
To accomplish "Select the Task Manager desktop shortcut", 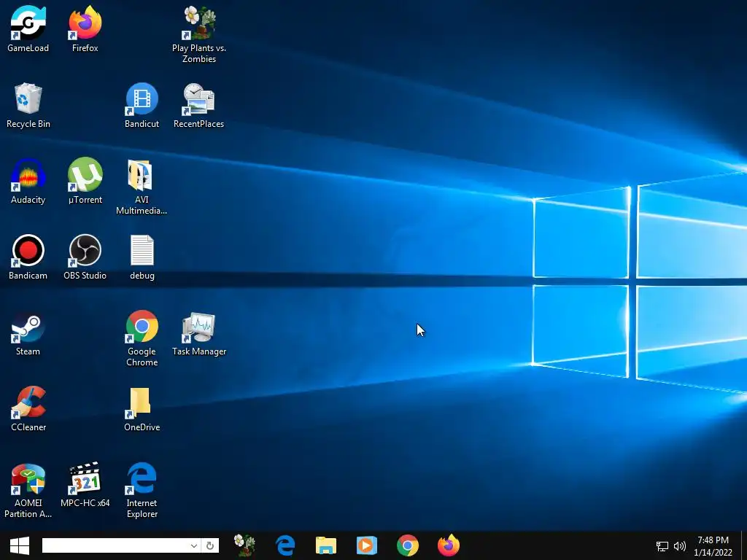I will click(199, 332).
